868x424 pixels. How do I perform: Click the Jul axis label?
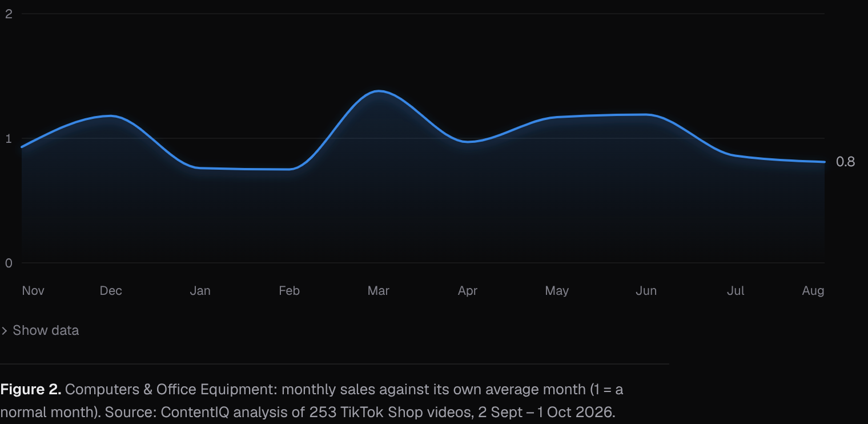735,291
